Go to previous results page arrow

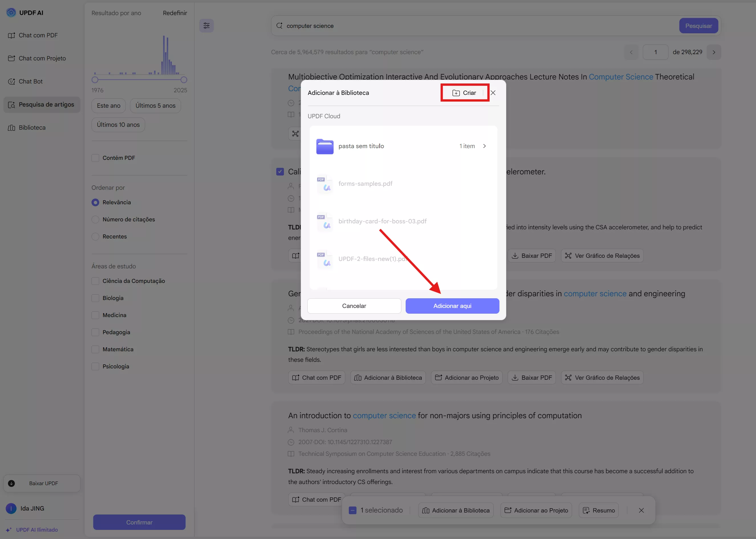pos(631,52)
